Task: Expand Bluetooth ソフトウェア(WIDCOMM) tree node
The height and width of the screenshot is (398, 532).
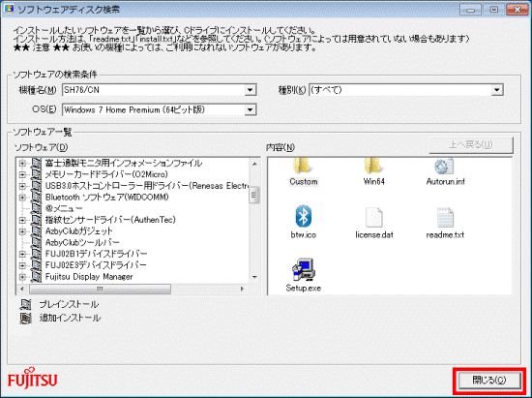Action: (22, 198)
